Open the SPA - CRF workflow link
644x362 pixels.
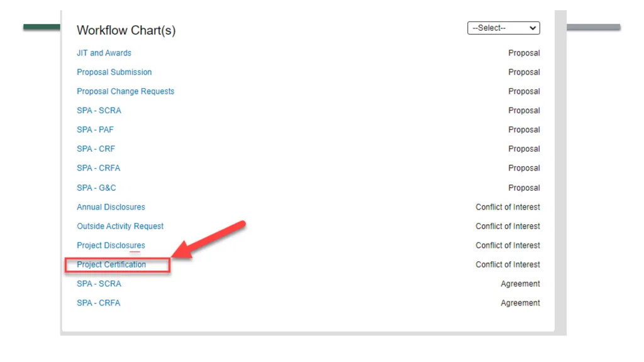click(96, 149)
